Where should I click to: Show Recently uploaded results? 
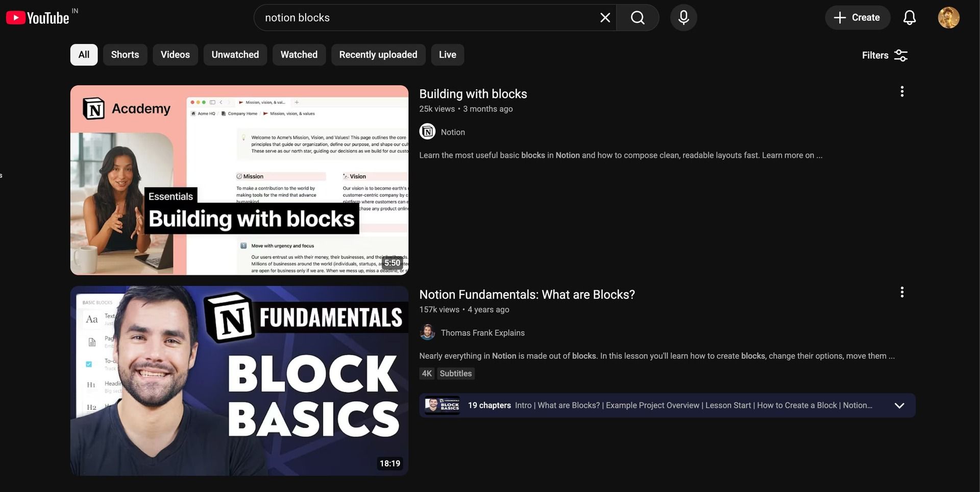tap(378, 55)
